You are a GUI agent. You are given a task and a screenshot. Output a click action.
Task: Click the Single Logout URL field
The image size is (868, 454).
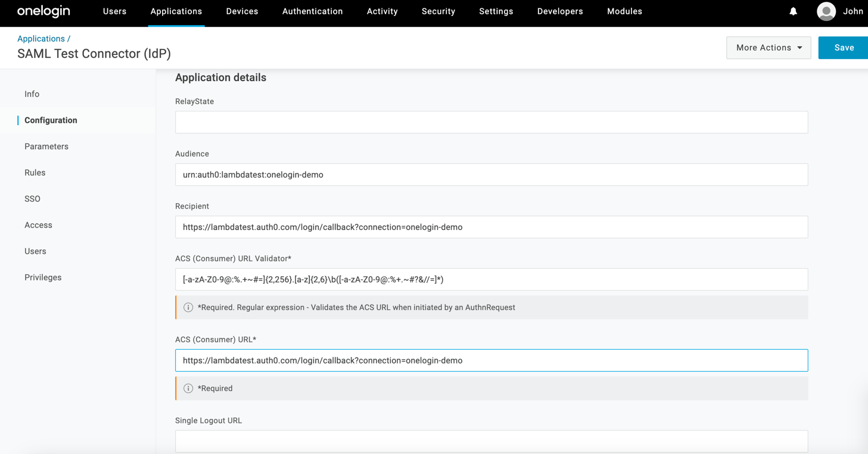click(491, 441)
